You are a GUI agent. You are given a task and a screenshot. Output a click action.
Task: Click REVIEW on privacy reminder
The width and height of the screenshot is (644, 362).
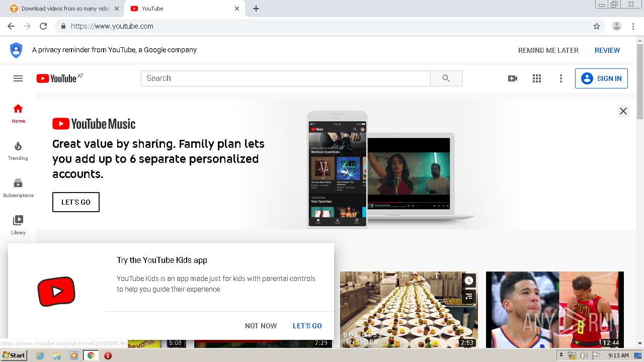pyautogui.click(x=607, y=50)
